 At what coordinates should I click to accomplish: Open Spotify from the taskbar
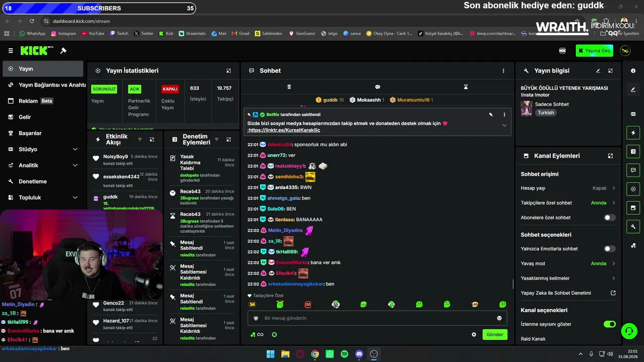click(345, 354)
